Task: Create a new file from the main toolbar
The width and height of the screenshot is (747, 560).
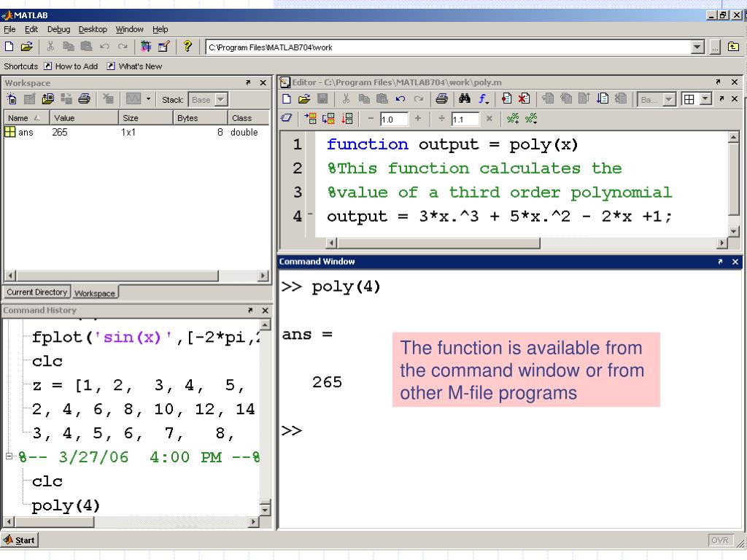Action: tap(9, 47)
